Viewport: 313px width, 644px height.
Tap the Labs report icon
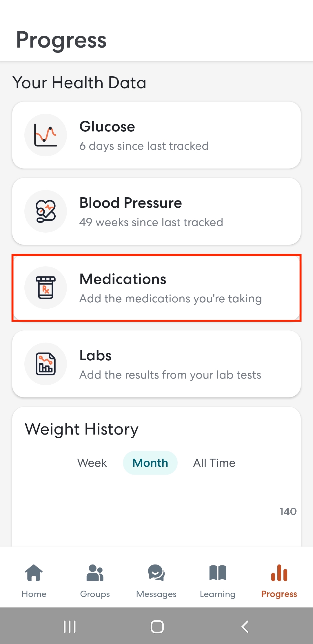[46, 364]
